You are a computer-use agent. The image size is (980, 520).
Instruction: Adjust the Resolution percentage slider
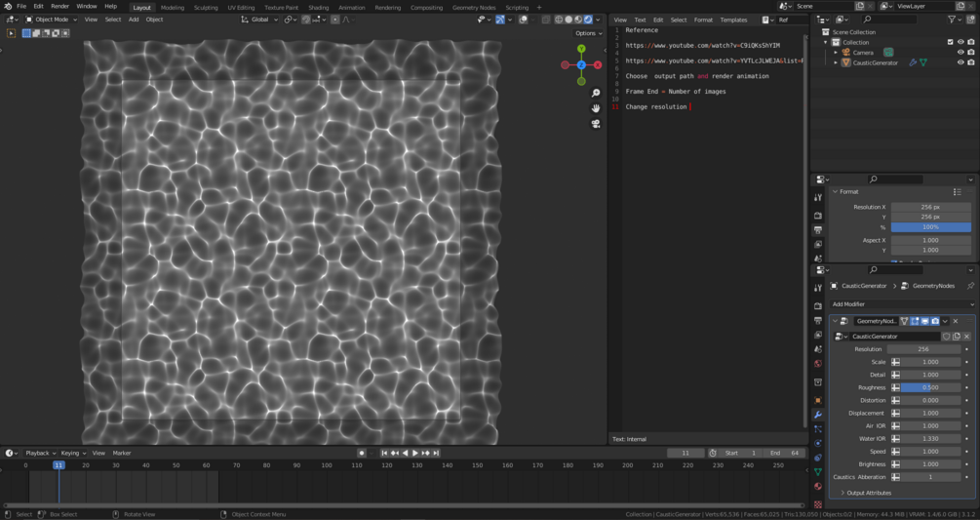point(930,227)
